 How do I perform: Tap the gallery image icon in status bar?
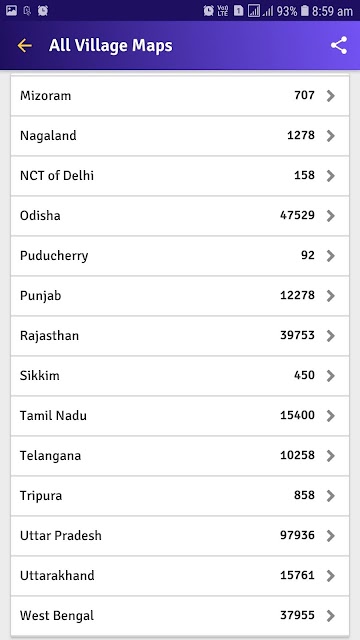tap(11, 11)
